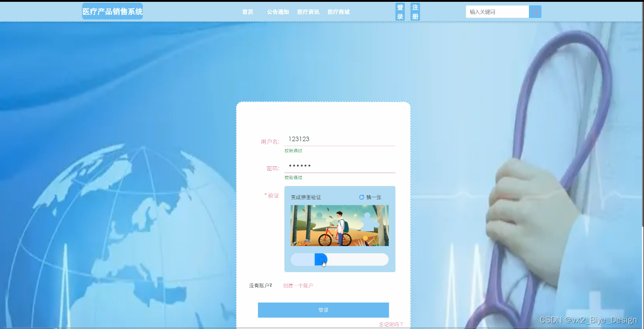Click the 用户名: label
644x329 pixels.
[x=270, y=142]
